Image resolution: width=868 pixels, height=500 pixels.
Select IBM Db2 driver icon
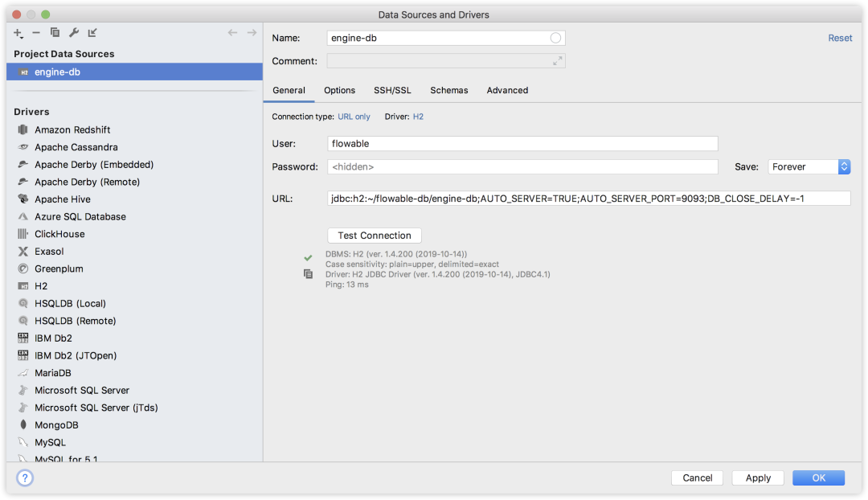(x=23, y=338)
